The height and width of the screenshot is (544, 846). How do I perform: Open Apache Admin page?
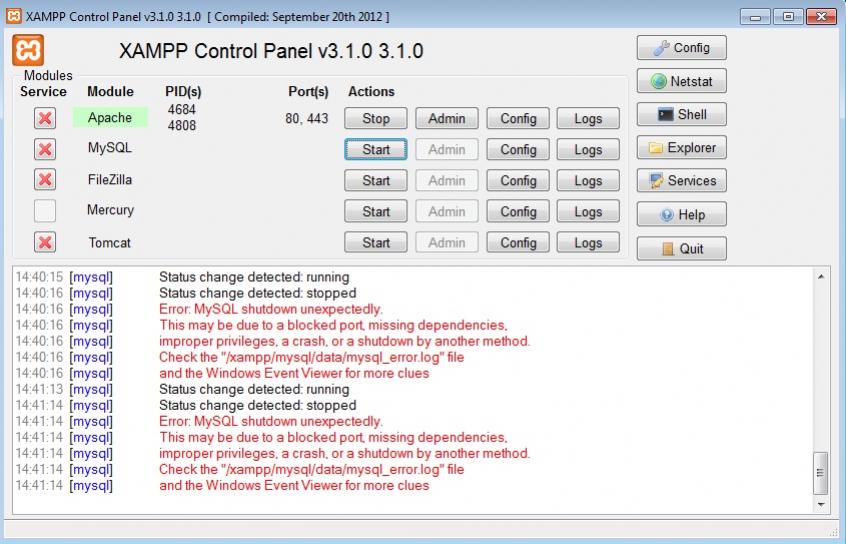[x=447, y=118]
